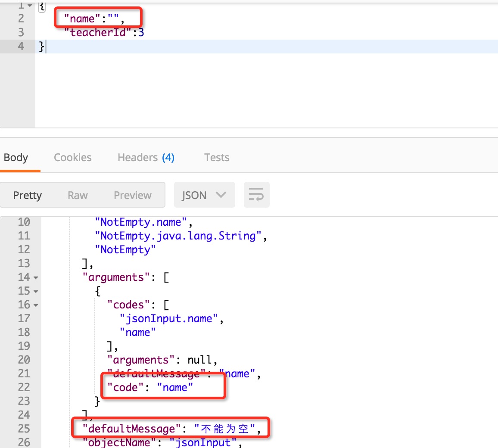Click line number 2 in the request gutter
The width and height of the screenshot is (498, 448).
coord(21,19)
